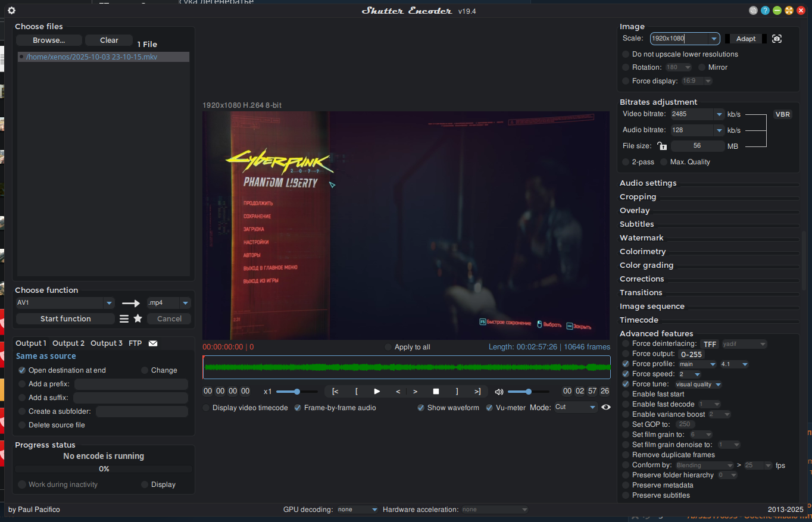Screen dimensions: 812x522
Task: Enable fast start option
Action: (x=626, y=394)
